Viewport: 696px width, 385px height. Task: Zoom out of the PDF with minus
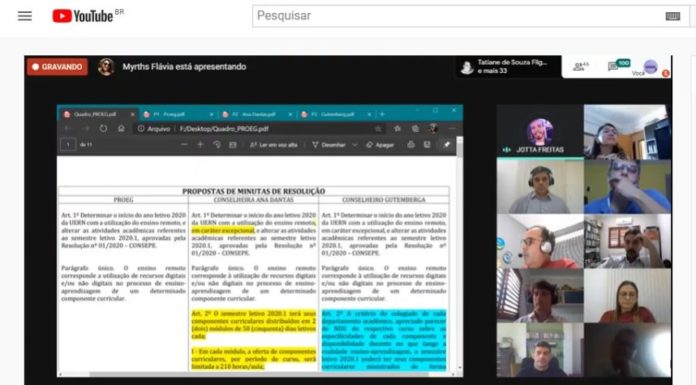point(184,144)
